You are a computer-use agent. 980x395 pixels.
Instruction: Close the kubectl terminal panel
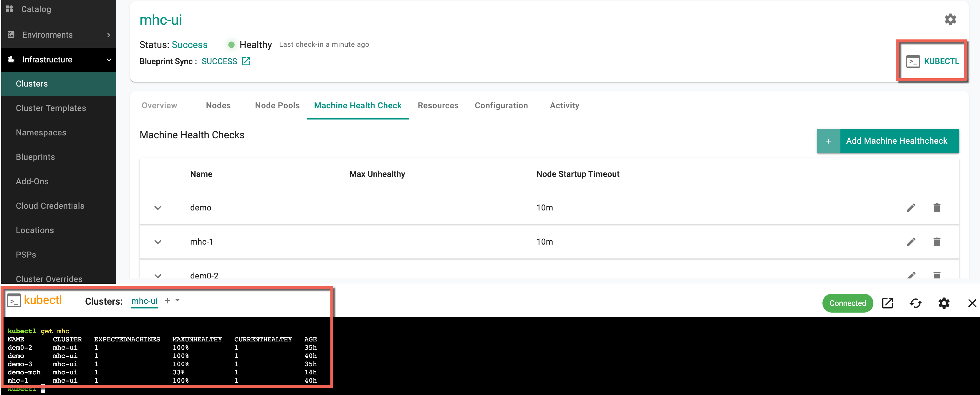[972, 303]
